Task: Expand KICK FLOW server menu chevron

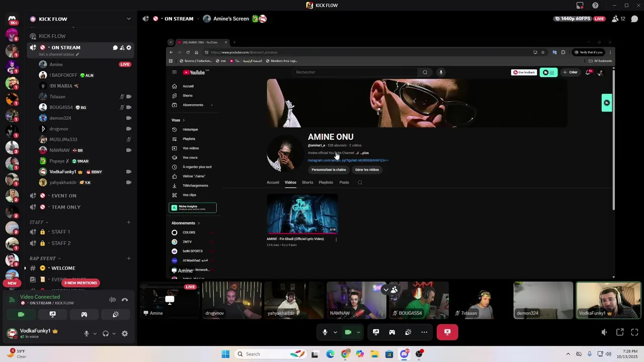Action: 129,19
